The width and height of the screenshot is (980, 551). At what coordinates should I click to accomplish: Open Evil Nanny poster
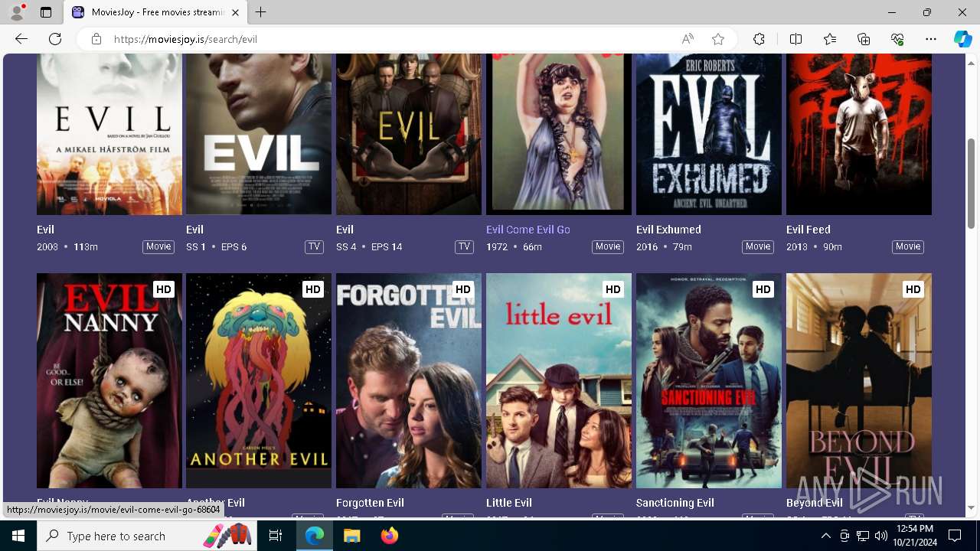click(x=109, y=380)
